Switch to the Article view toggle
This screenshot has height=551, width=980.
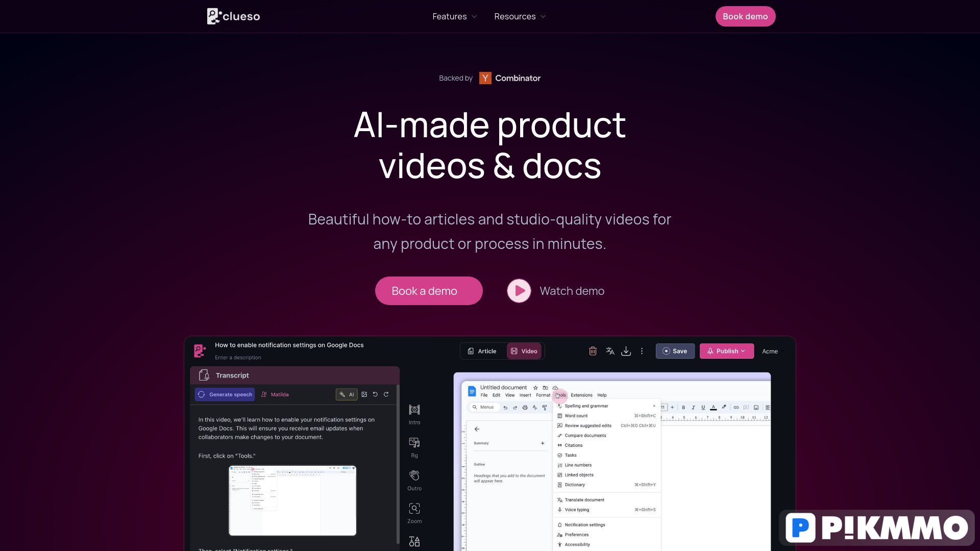coord(482,351)
